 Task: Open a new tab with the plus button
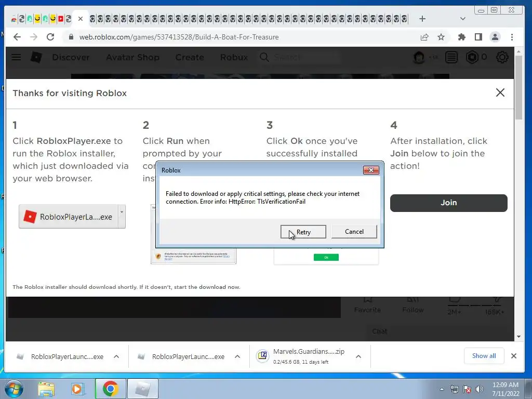(422, 19)
